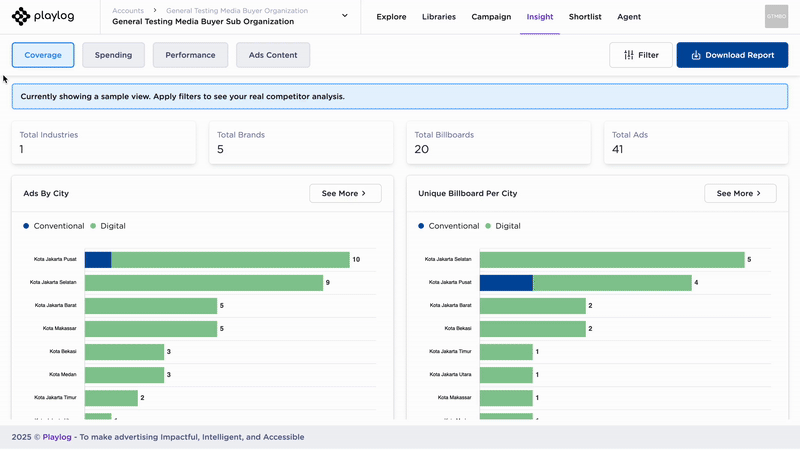Open See More for Ads By City
This screenshot has width=800, height=450.
[345, 193]
